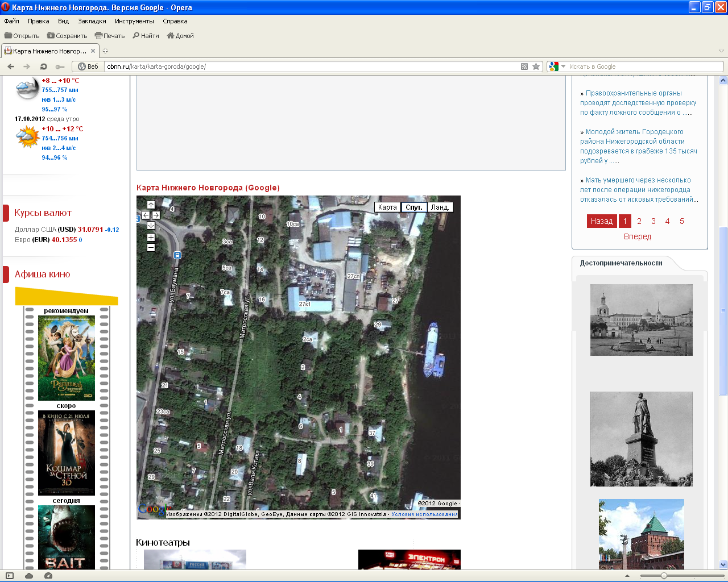The image size is (728, 582).
Task: Switch the map to Спут. satellite view
Action: 413,207
